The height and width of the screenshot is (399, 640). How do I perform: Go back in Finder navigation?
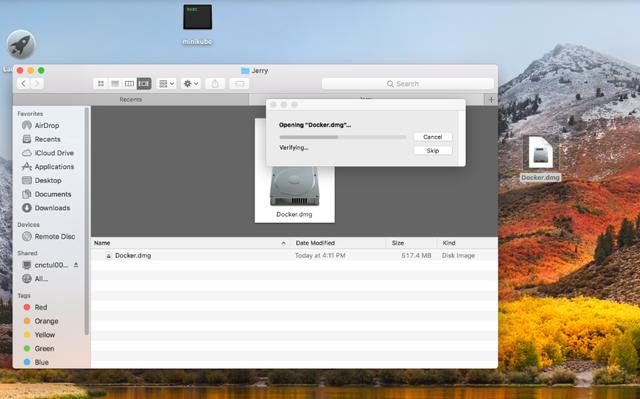tap(24, 84)
